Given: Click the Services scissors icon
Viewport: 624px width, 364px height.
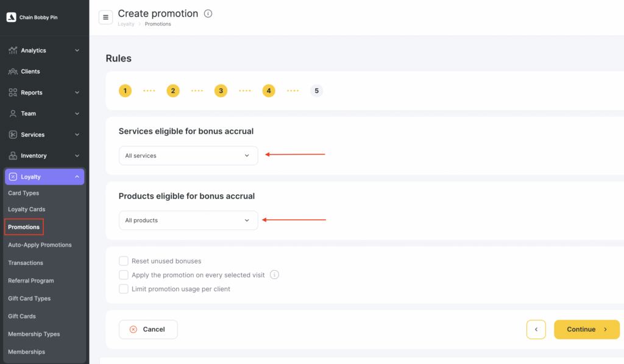Looking at the screenshot, I should tap(13, 135).
